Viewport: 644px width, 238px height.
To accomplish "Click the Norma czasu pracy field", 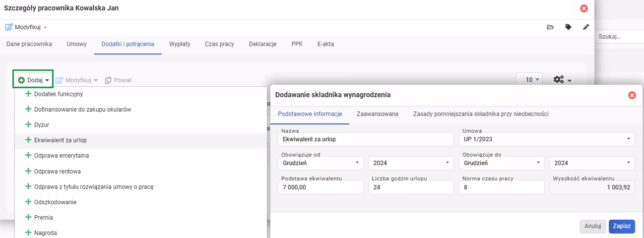I will coord(502,187).
